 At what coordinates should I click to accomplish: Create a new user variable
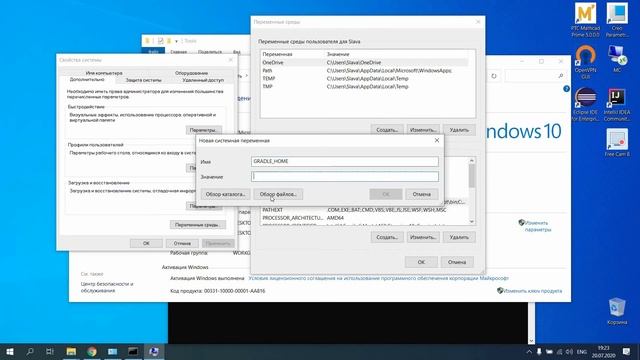387,130
